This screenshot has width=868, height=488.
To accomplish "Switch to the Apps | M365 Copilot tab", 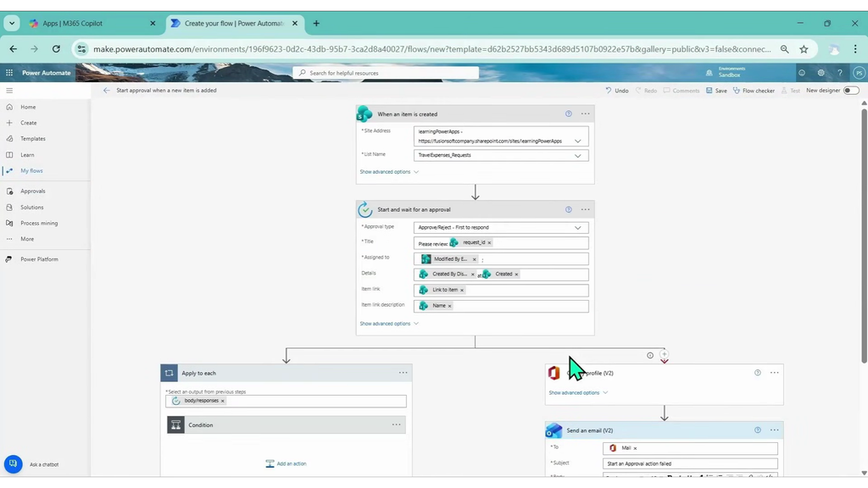I will [92, 23].
